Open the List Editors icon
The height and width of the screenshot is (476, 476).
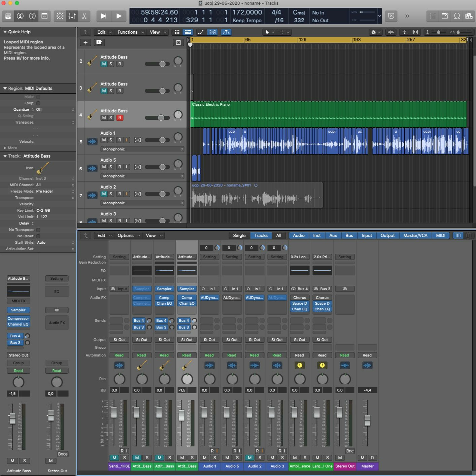coord(432,16)
